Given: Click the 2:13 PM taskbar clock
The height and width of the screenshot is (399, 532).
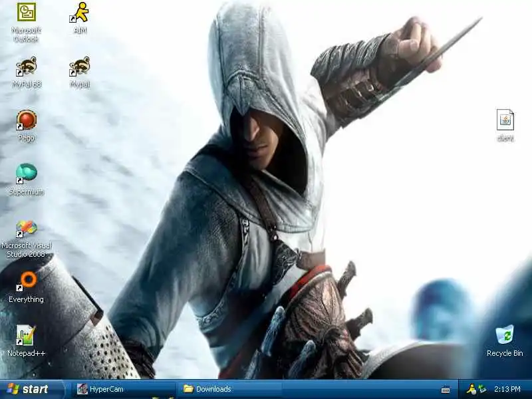Looking at the screenshot, I should [507, 389].
